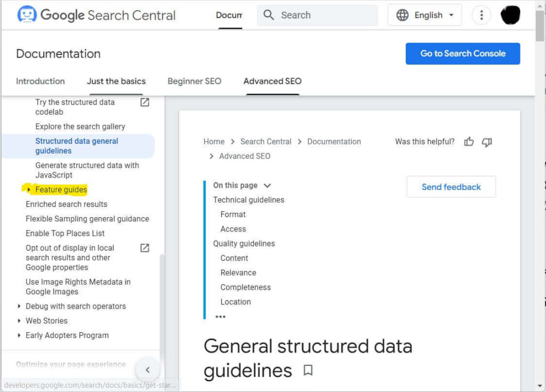Open Use Image Rights Metadata in Google Images
Screen dimensions: 546x392
[78, 287]
